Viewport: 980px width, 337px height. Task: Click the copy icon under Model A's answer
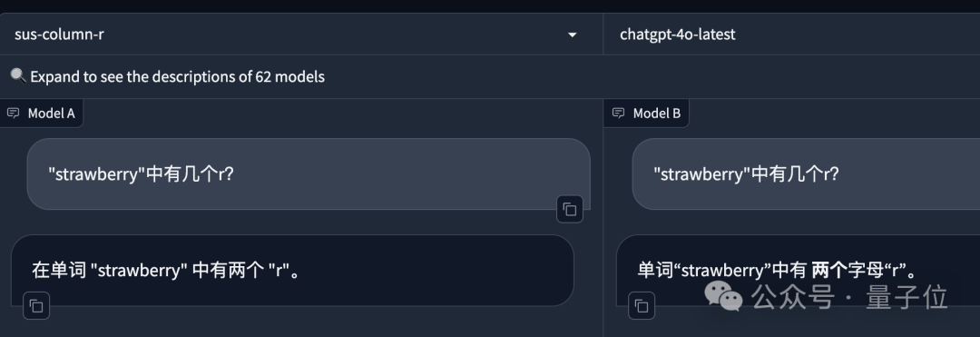[36, 306]
